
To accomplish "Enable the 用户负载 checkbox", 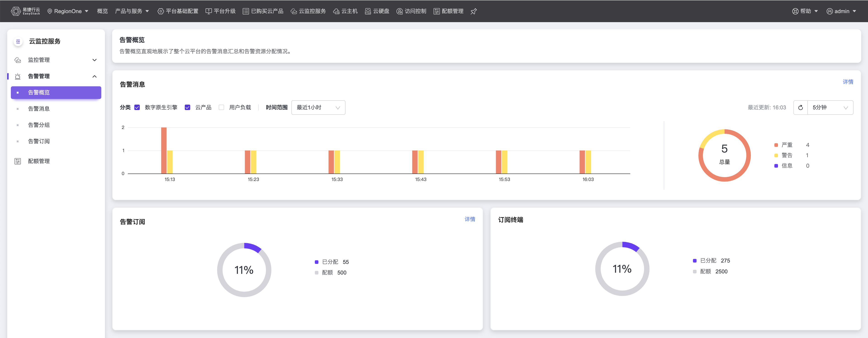I will (x=221, y=107).
